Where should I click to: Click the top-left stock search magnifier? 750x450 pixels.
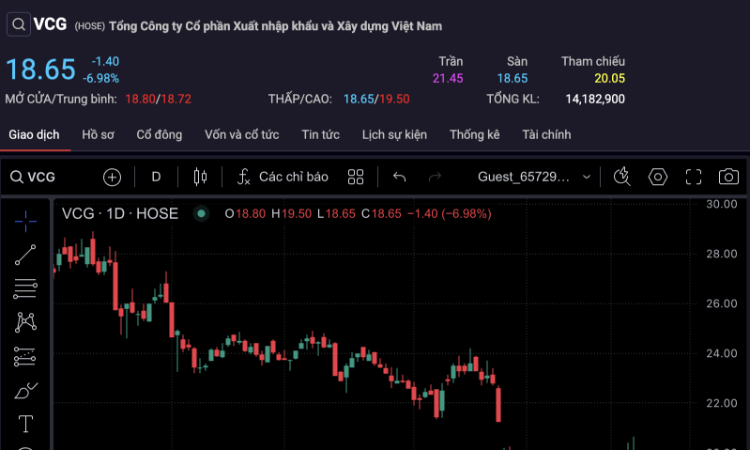point(17,25)
